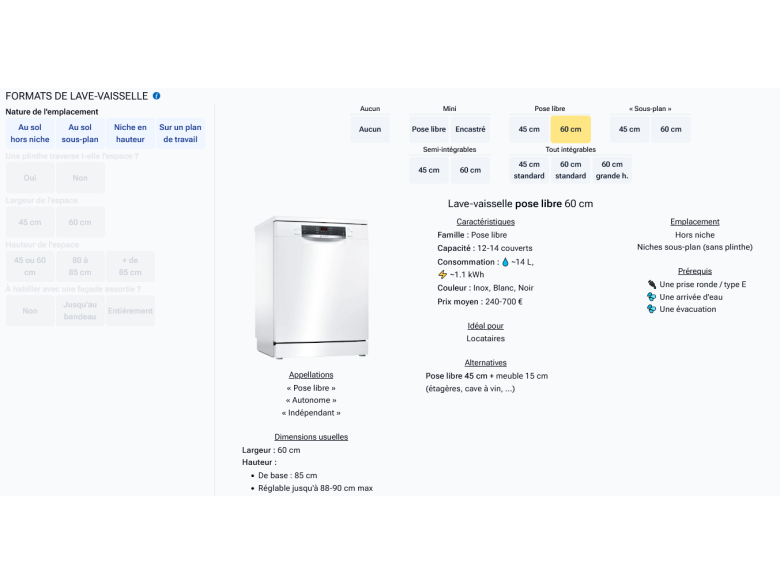Select the Au sol hors niche option

(x=30, y=133)
